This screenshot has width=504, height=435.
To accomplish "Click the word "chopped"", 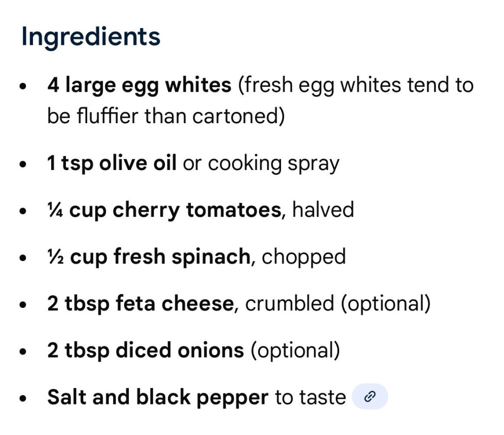I will pyautogui.click(x=304, y=257).
